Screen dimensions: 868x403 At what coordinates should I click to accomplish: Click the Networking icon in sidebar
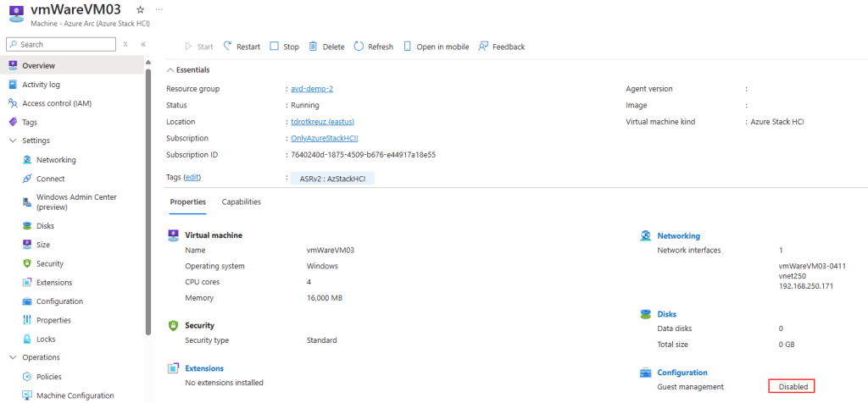tap(27, 160)
